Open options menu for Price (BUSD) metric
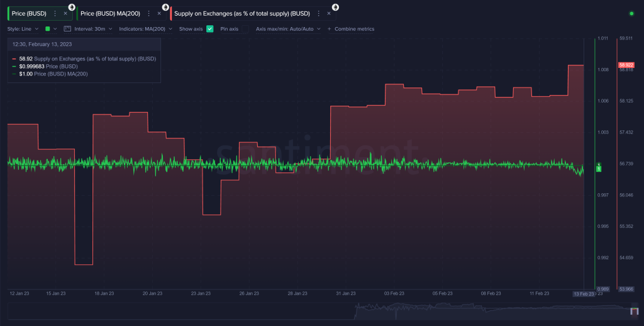Screen dimensions: 644x326 tap(55, 14)
